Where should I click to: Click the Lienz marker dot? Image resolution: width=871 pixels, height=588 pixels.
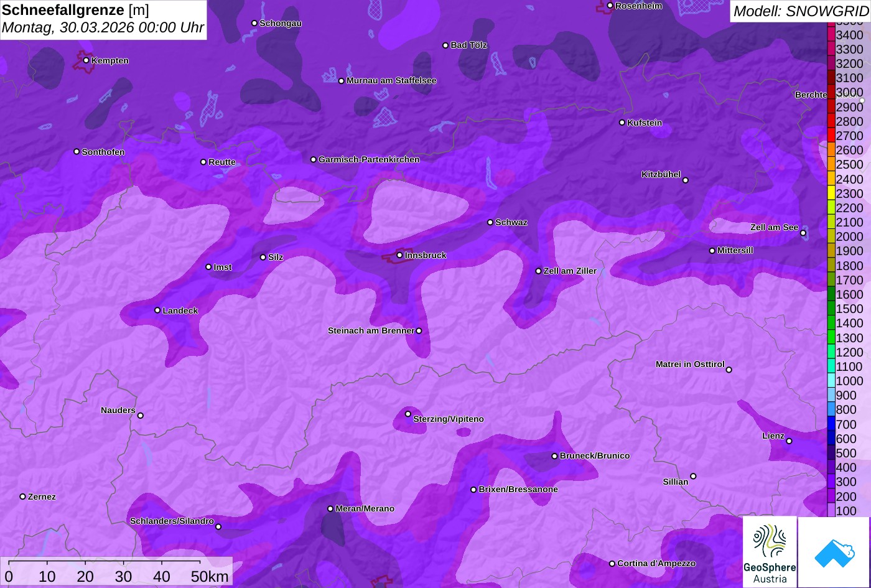789,441
